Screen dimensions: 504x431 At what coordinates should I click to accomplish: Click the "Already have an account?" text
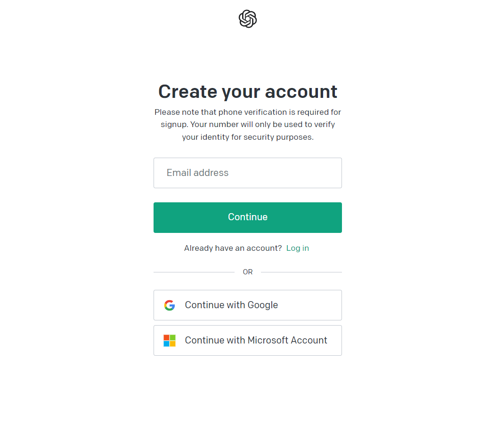pos(233,248)
